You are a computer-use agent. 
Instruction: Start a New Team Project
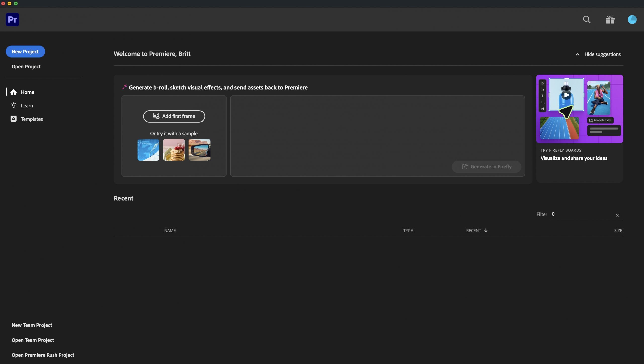[x=32, y=325]
